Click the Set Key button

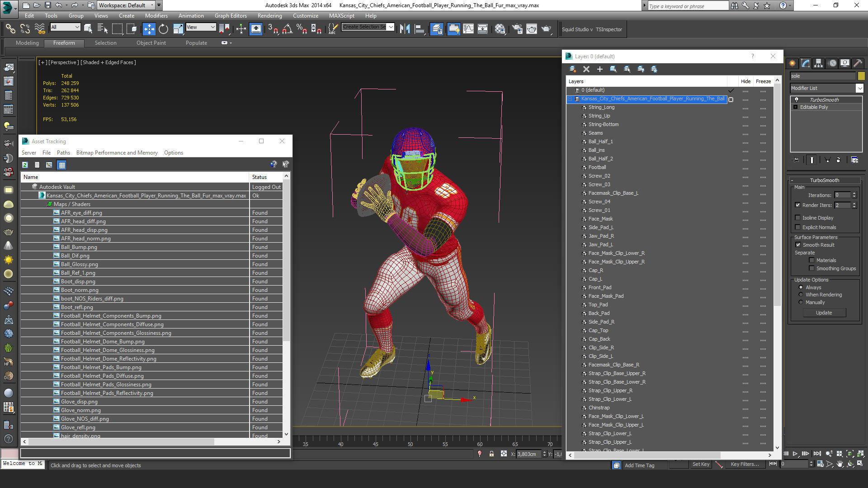(701, 464)
